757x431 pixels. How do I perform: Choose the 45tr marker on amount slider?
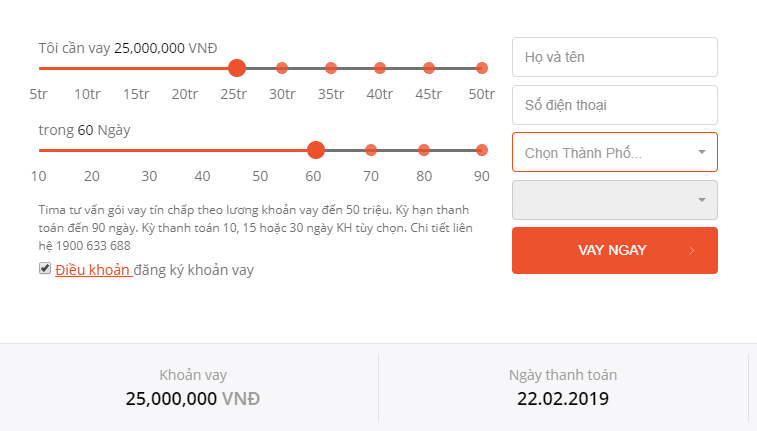[429, 68]
